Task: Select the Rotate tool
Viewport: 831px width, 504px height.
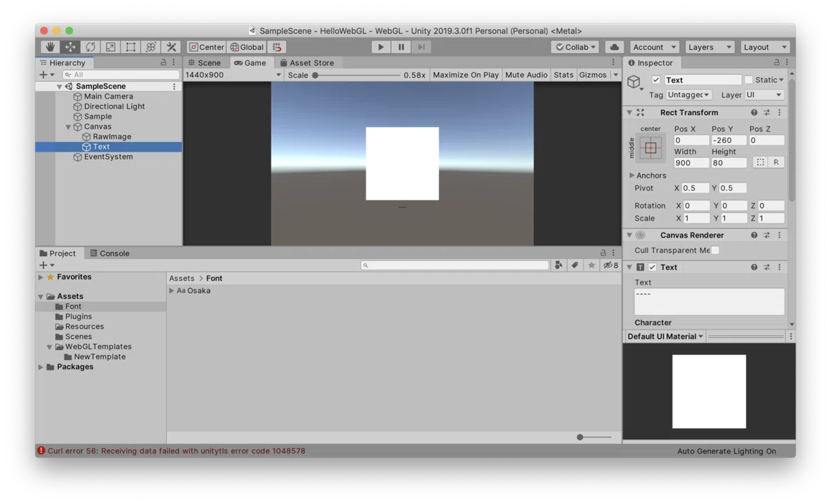Action: pos(90,47)
